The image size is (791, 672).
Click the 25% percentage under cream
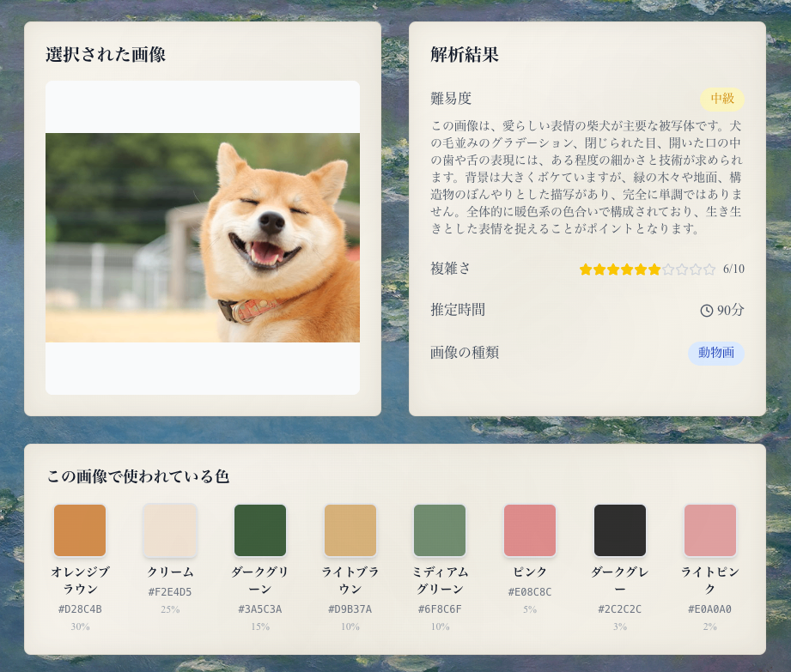pos(170,609)
